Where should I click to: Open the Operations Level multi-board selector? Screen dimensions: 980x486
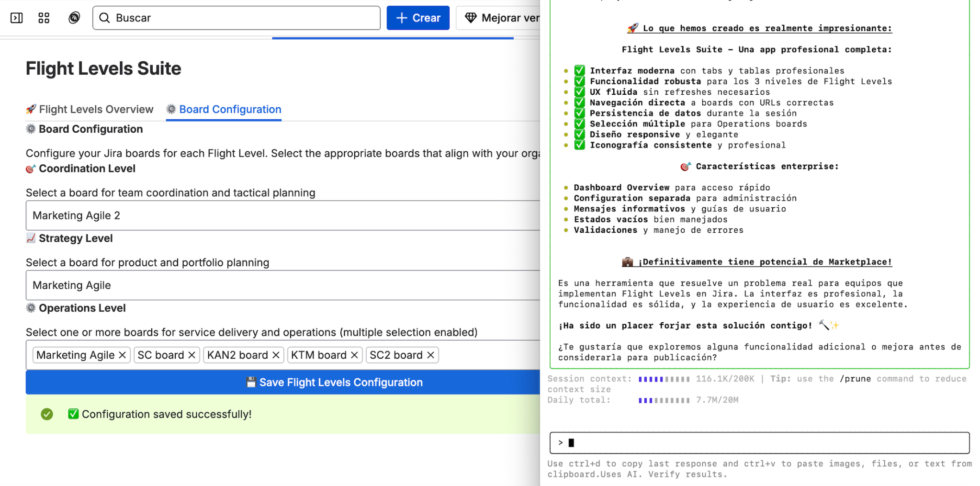point(479,355)
